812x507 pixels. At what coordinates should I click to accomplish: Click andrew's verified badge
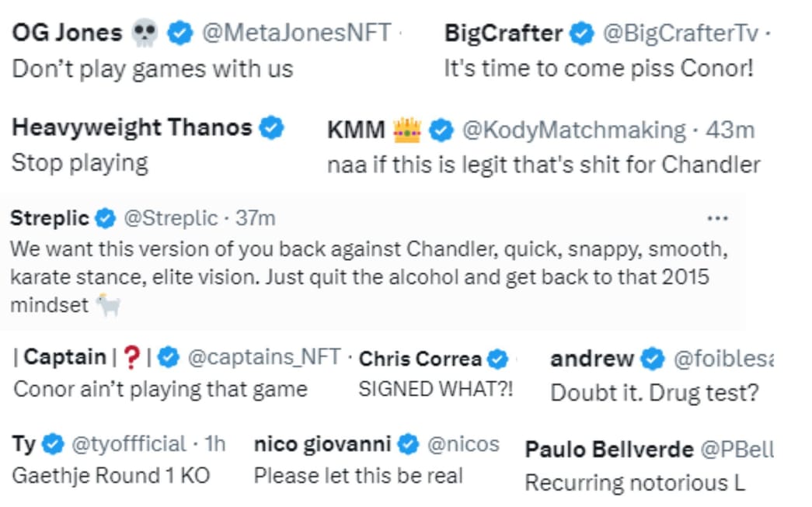point(653,359)
